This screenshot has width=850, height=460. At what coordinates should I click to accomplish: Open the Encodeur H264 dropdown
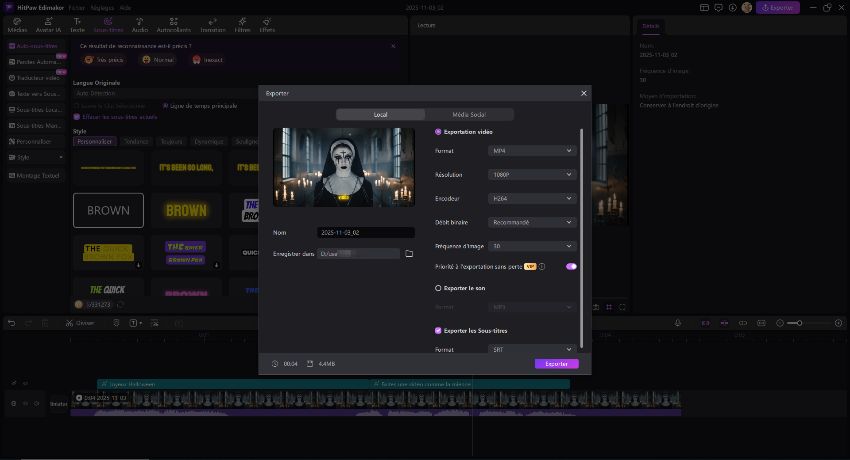531,198
